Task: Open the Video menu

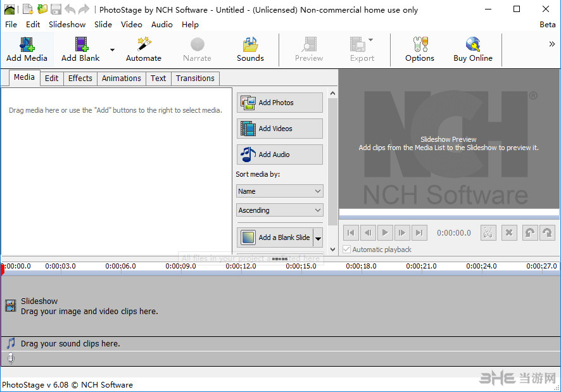Action: tap(131, 24)
